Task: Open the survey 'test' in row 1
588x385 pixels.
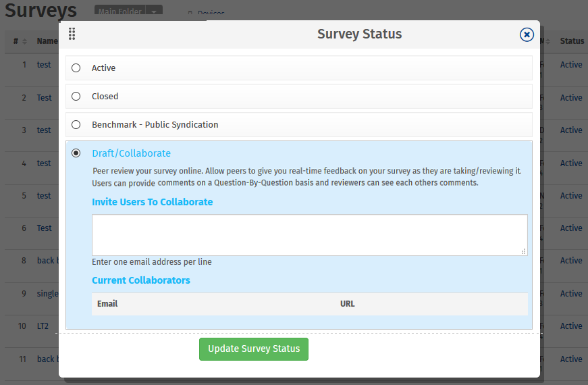Action: tap(44, 65)
